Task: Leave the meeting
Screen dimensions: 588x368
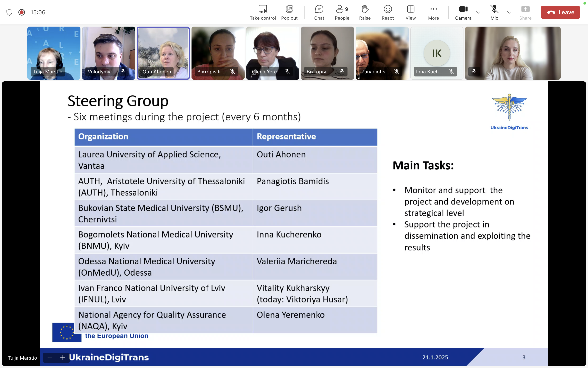Action: (x=560, y=12)
